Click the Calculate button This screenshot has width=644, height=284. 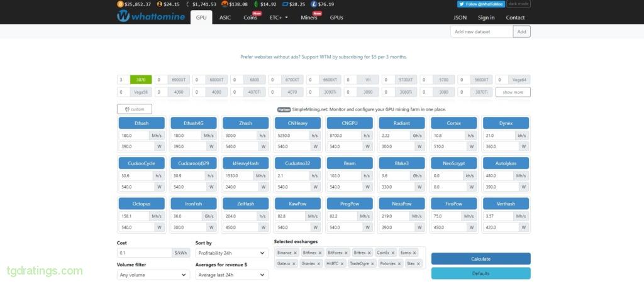tap(481, 259)
